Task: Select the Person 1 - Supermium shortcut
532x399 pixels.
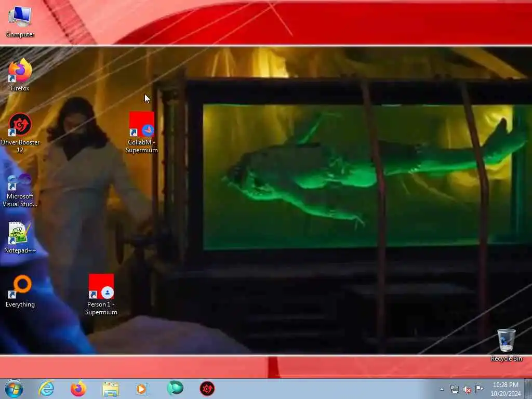Action: [101, 295]
